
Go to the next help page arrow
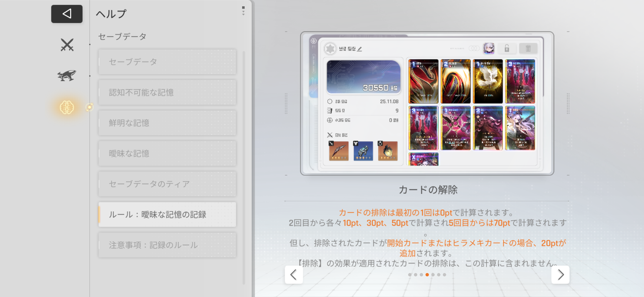560,275
